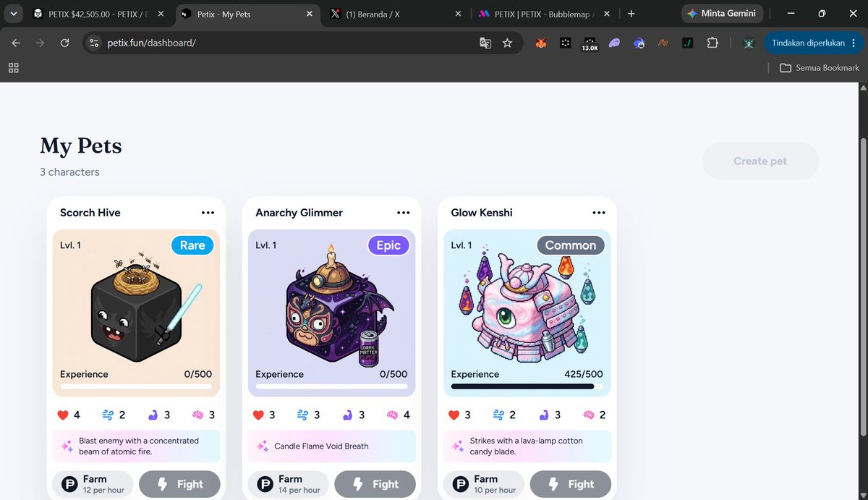Click Scorch Hive's wind speed icon

pyautogui.click(x=108, y=415)
